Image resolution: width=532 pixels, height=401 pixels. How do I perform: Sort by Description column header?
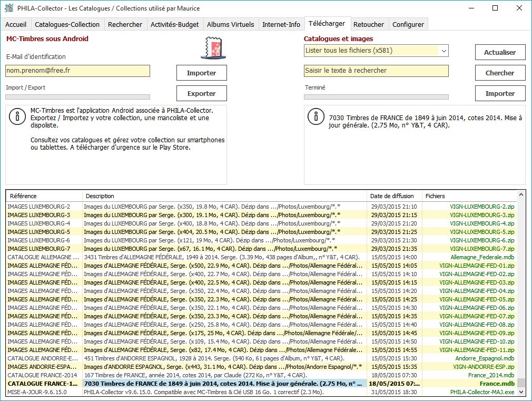(x=224, y=196)
